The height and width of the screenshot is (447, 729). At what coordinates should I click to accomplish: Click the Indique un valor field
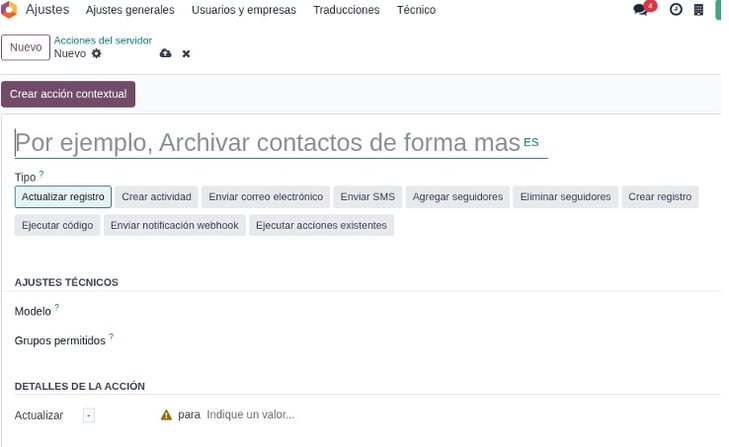tap(251, 415)
